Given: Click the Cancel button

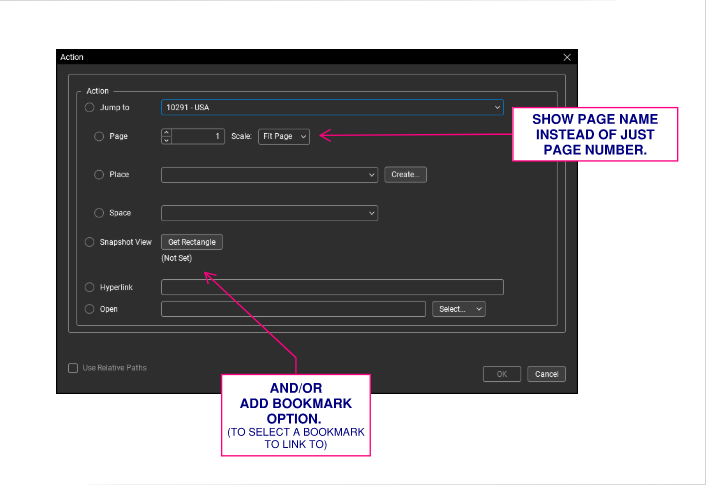Looking at the screenshot, I should click(546, 374).
